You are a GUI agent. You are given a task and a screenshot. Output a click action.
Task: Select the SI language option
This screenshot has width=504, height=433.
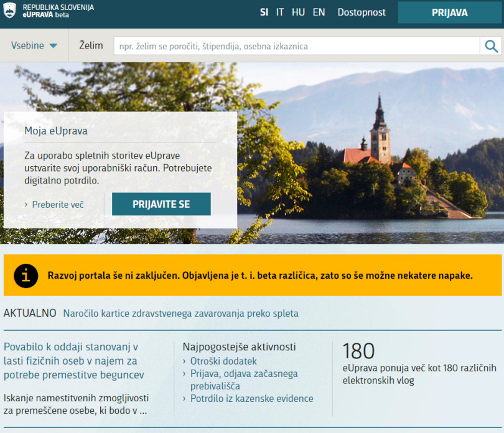[264, 12]
